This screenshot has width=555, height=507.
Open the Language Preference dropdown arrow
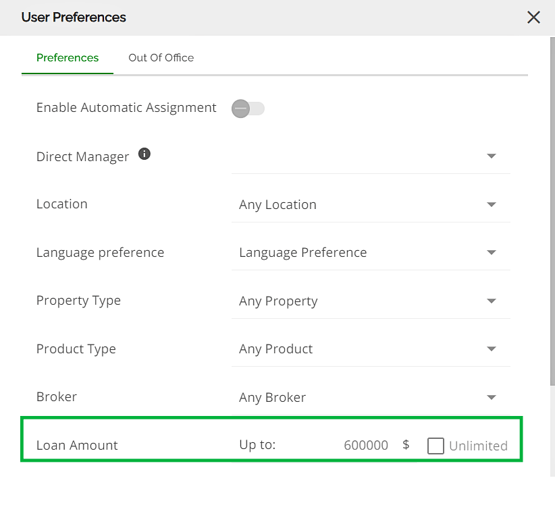point(491,252)
